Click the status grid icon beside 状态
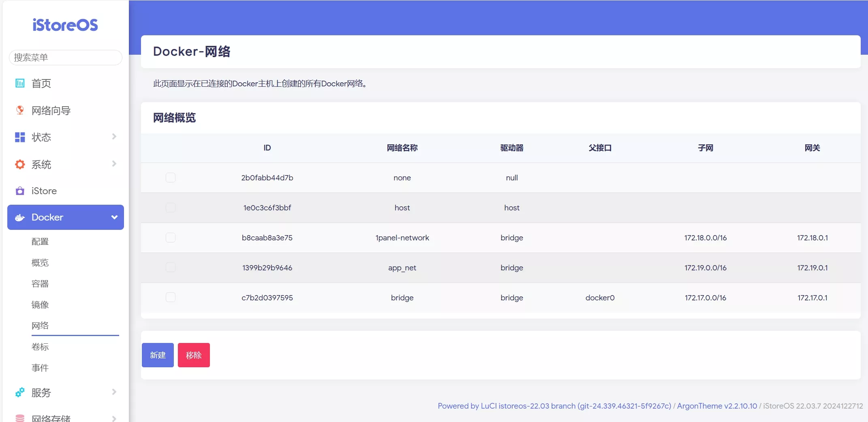 (x=20, y=137)
